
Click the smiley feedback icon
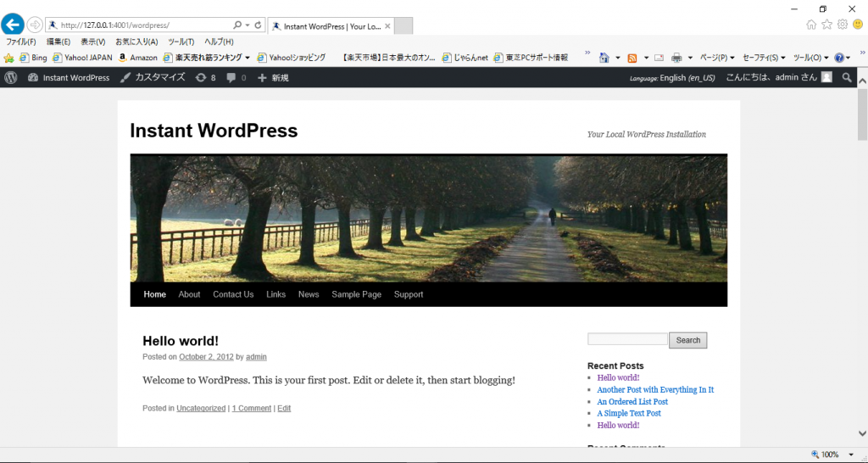point(857,25)
